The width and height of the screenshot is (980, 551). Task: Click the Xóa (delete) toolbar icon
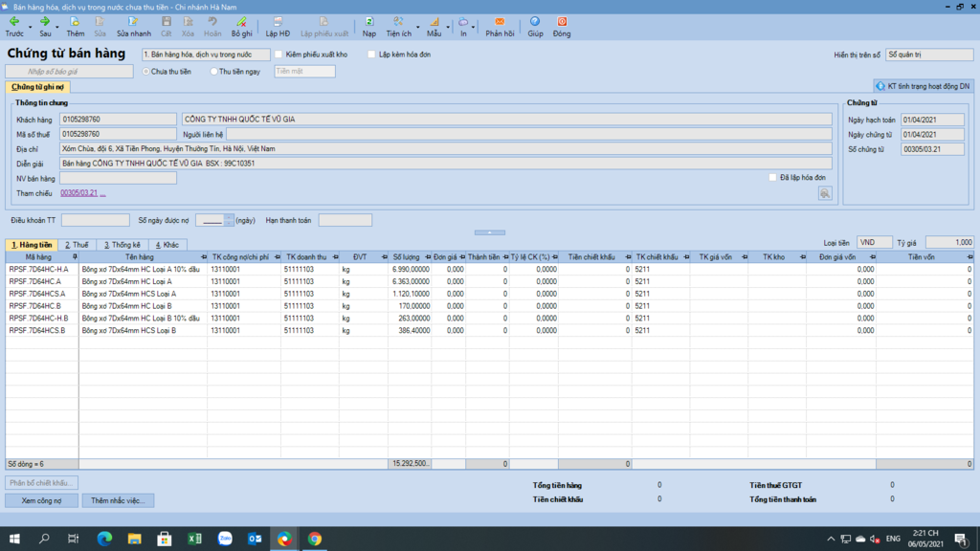(188, 27)
